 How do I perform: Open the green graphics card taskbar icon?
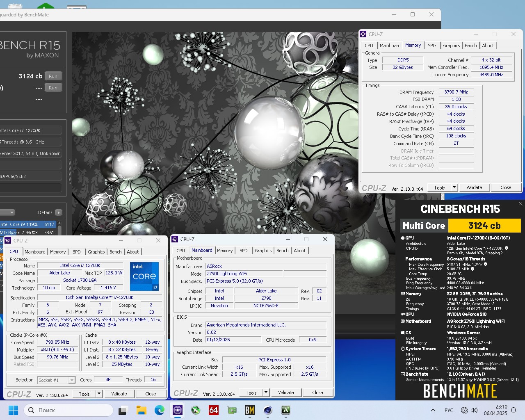pos(232,410)
